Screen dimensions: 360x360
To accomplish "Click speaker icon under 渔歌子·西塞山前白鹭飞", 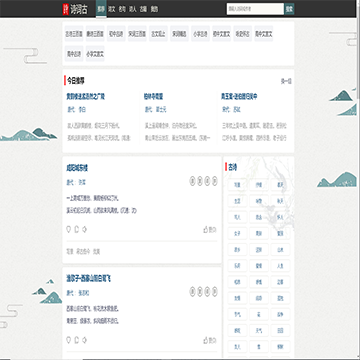I will pos(84,340).
